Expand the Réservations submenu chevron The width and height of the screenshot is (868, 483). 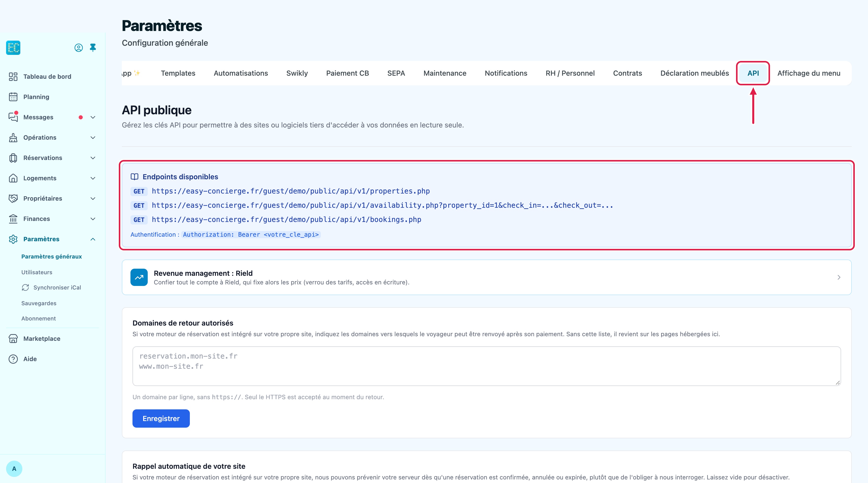coord(93,158)
